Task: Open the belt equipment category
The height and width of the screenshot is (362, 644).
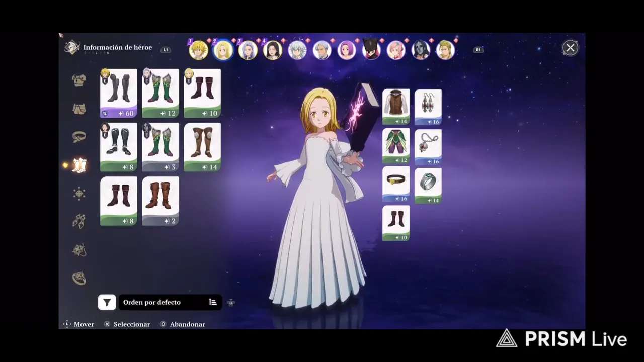Action: [x=79, y=136]
